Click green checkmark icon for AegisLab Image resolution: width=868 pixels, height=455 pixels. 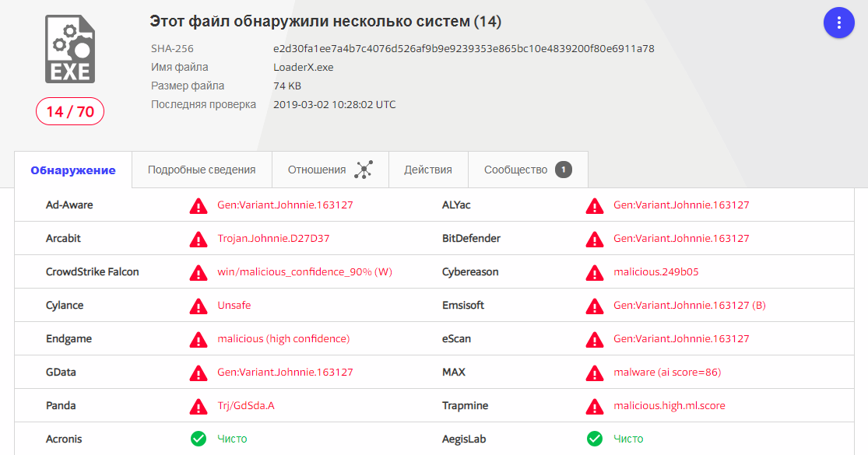pos(595,439)
